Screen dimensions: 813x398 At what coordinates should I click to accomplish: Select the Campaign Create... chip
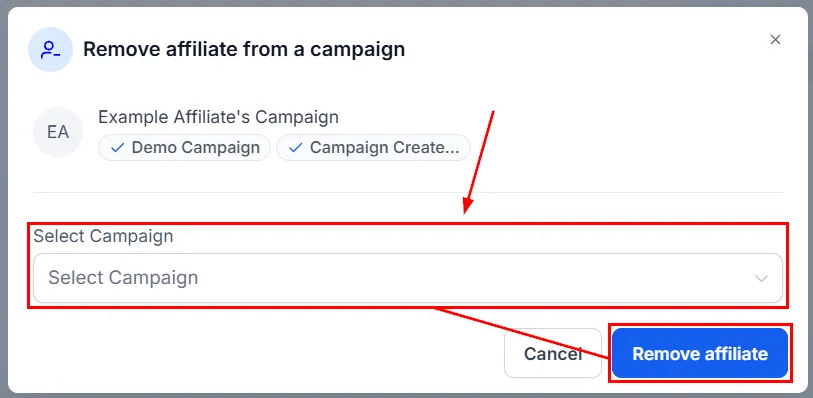pos(373,148)
